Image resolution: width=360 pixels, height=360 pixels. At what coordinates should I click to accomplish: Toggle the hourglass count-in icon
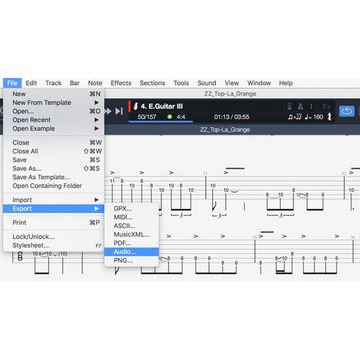tap(290, 106)
